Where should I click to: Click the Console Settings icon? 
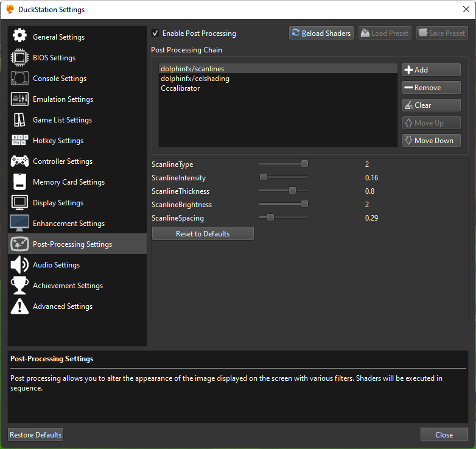point(19,78)
